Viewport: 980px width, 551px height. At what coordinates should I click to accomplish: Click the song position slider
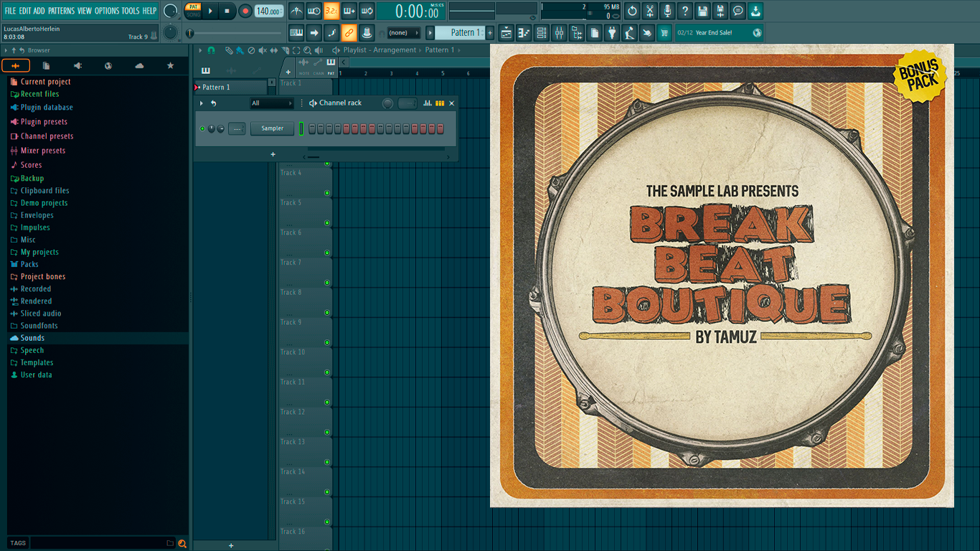point(234,33)
